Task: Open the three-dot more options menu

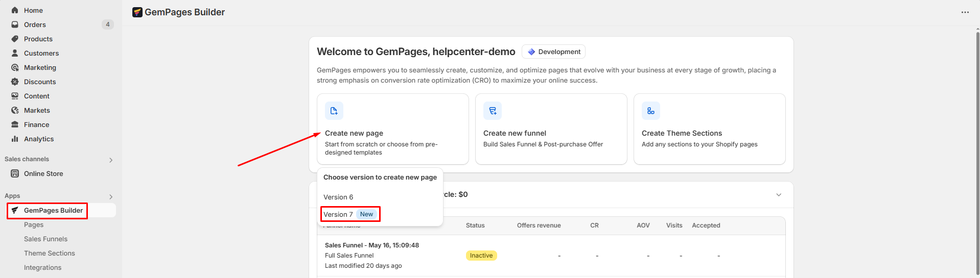Action: click(x=965, y=12)
